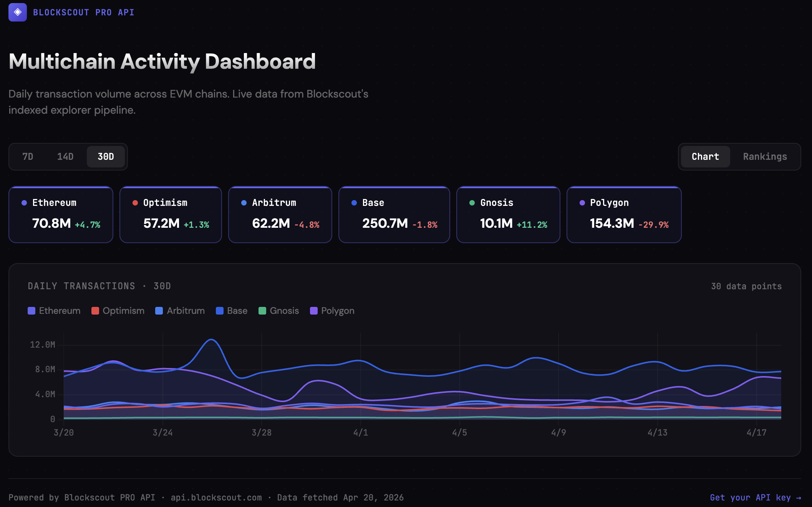Click the Optimism stats card
This screenshot has height=507, width=812.
(171, 215)
